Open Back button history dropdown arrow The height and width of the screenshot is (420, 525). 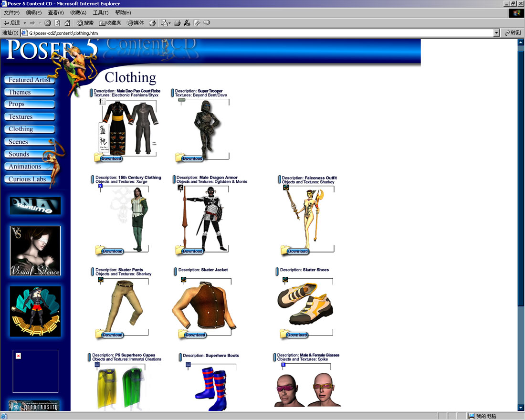pyautogui.click(x=25, y=23)
